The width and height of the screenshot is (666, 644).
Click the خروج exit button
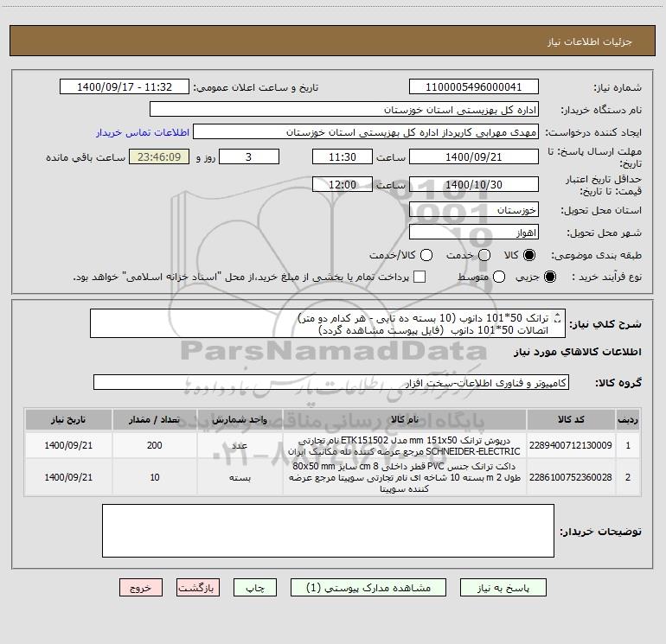(x=141, y=588)
